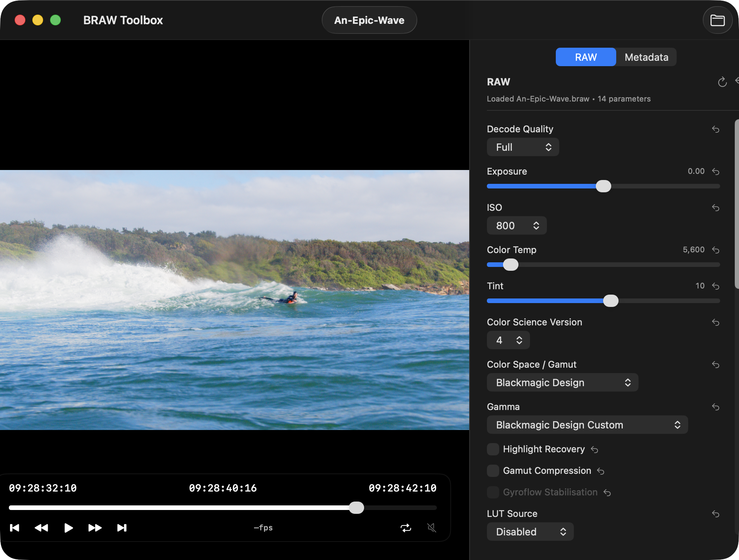Expand the Gamma Blackmagic Design Custom dropdown
Image resolution: width=739 pixels, height=560 pixels.
click(587, 425)
